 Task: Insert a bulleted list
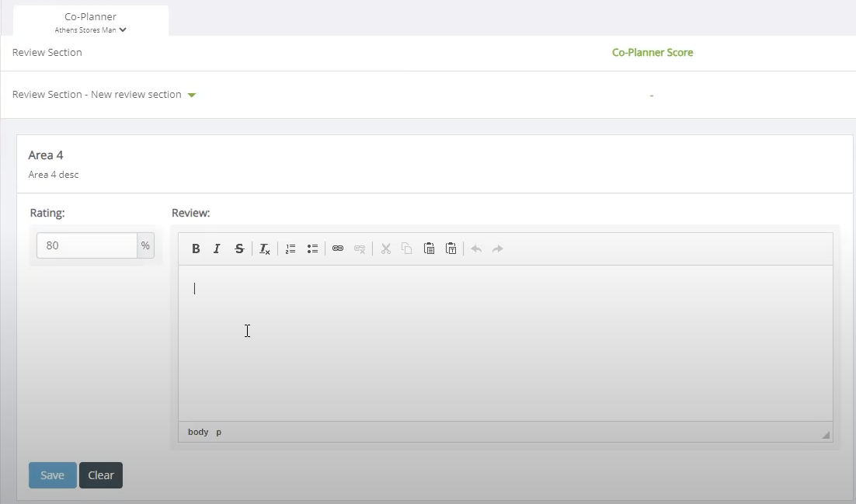[x=312, y=249]
